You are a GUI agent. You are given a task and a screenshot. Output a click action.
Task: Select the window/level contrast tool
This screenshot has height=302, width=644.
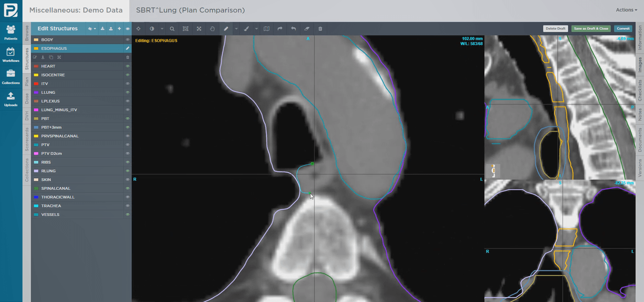(152, 29)
